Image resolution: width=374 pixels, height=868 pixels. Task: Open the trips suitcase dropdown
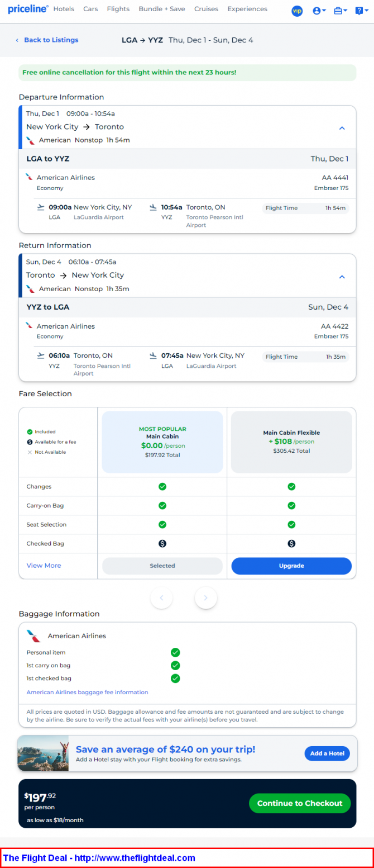point(340,11)
